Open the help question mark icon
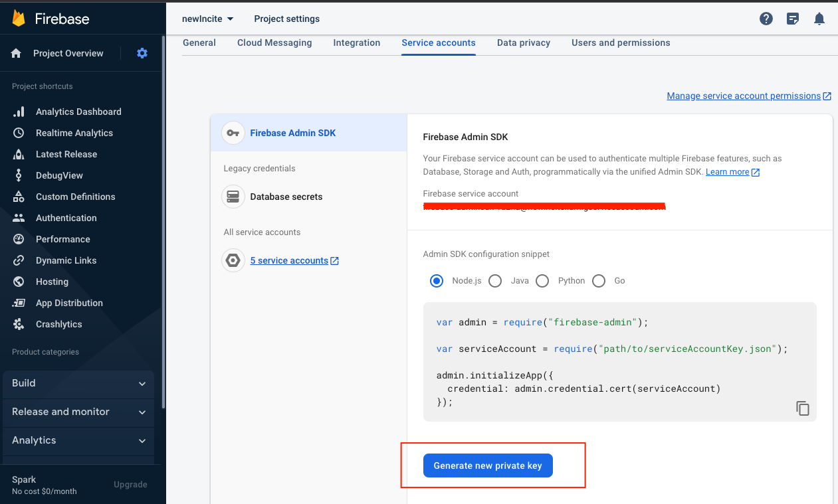Image resolution: width=838 pixels, height=504 pixels. coord(766,19)
